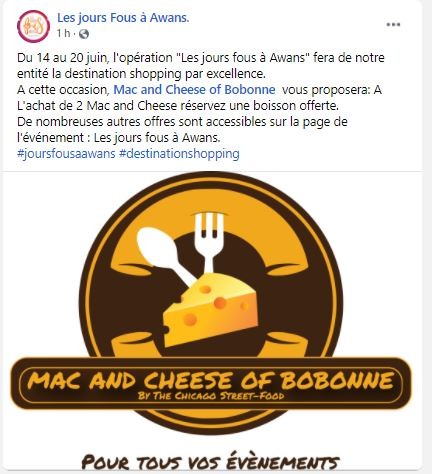Open the three-dot post options menu
The width and height of the screenshot is (432, 474).
pos(393,25)
